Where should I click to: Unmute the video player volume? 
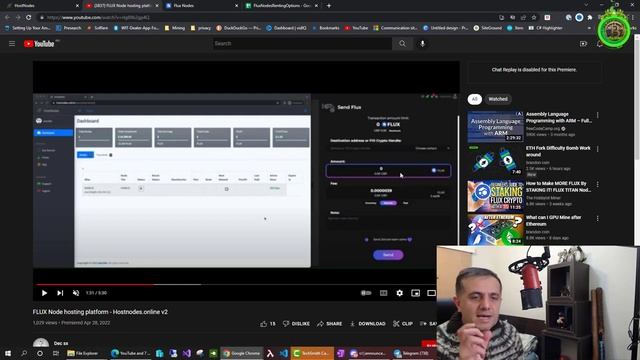[x=76, y=293]
